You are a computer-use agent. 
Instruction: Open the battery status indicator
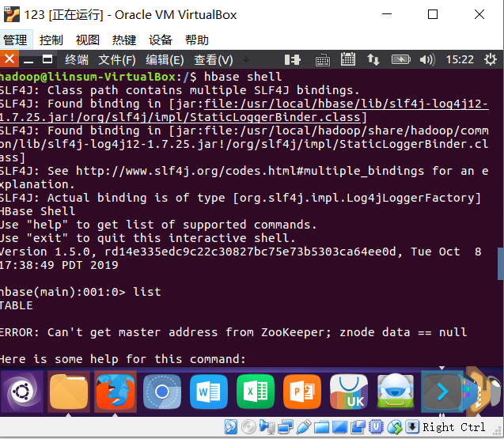pos(401,59)
